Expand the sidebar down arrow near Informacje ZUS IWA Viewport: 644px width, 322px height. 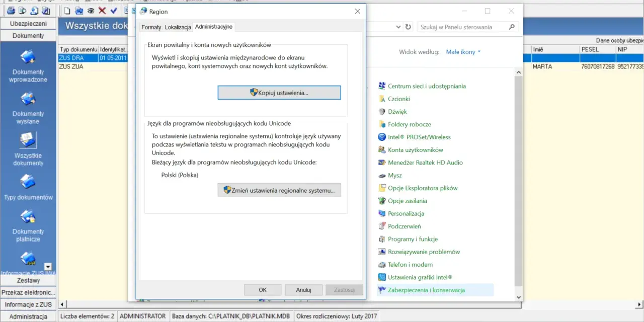48,267
